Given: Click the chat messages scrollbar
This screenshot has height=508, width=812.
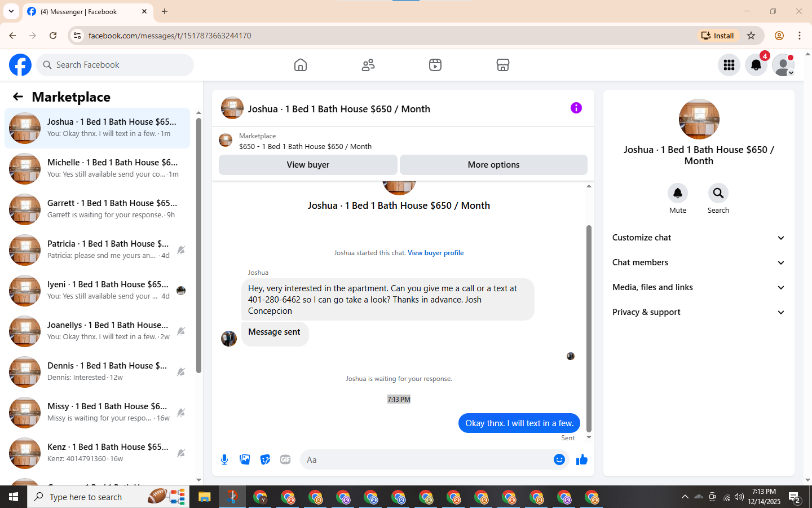Looking at the screenshot, I should pos(589,329).
